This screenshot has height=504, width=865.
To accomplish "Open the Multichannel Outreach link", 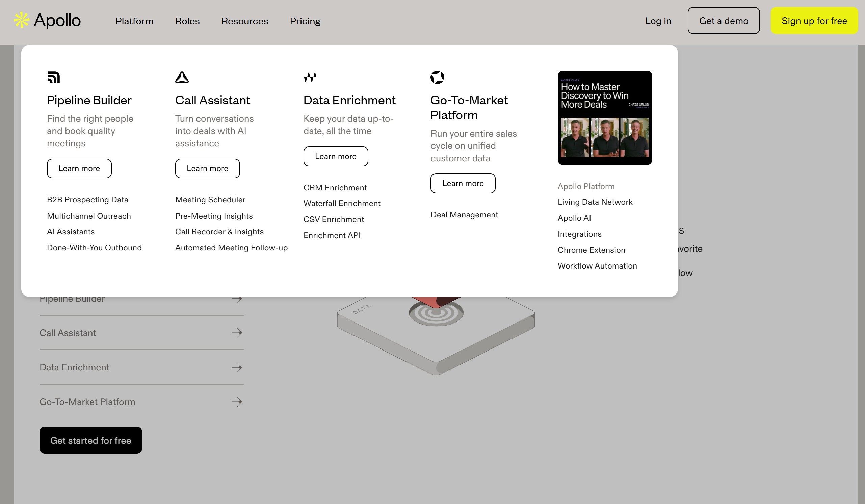I will [89, 216].
